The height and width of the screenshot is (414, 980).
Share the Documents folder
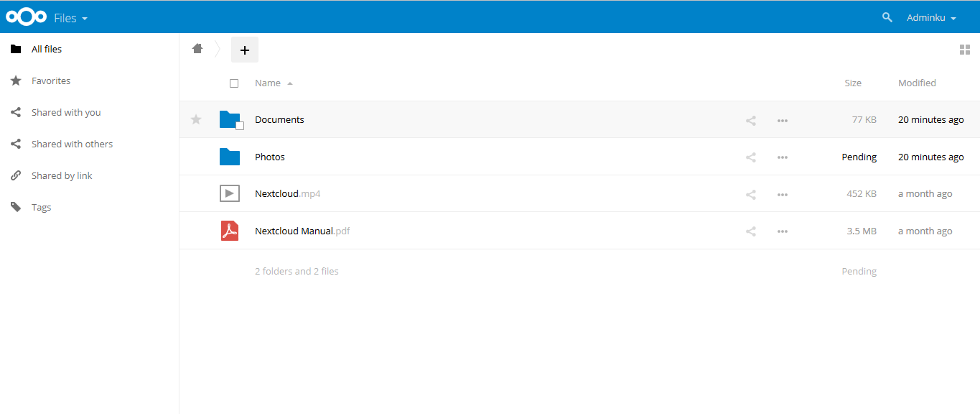(x=751, y=121)
